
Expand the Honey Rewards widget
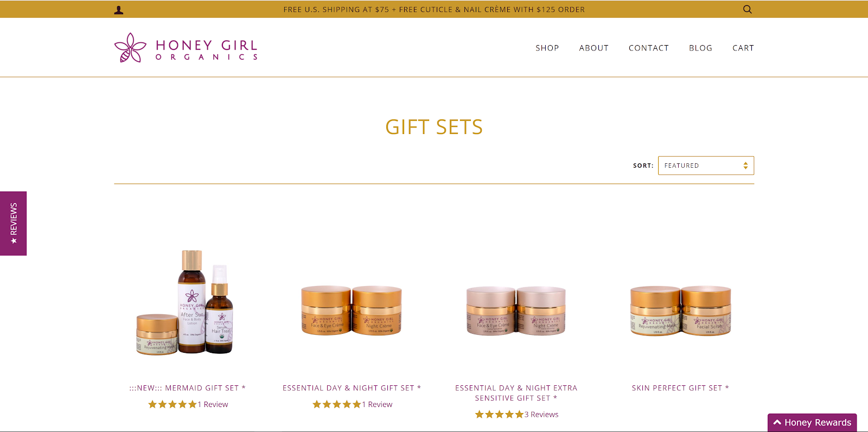coord(812,422)
